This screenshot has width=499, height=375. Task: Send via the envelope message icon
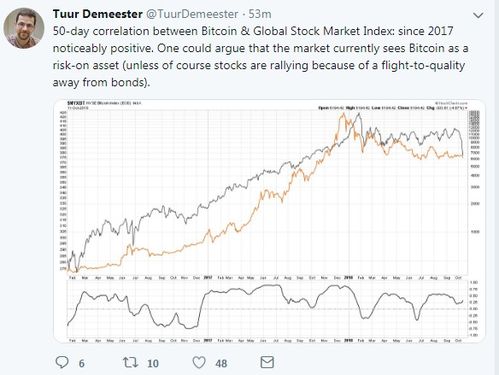click(x=267, y=362)
